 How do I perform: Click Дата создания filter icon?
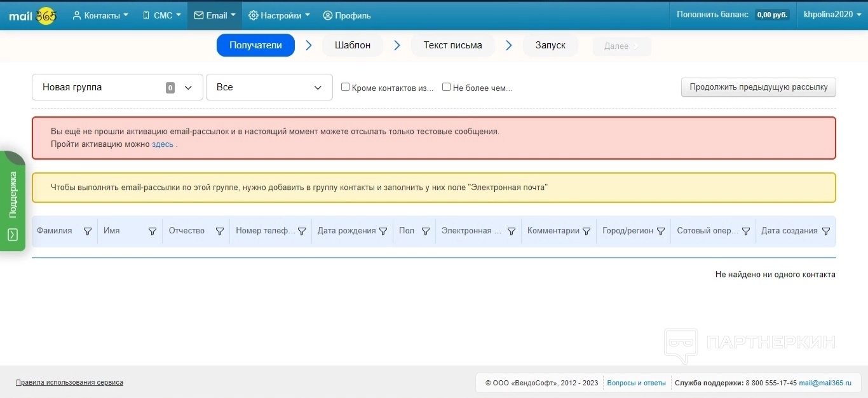click(x=826, y=231)
